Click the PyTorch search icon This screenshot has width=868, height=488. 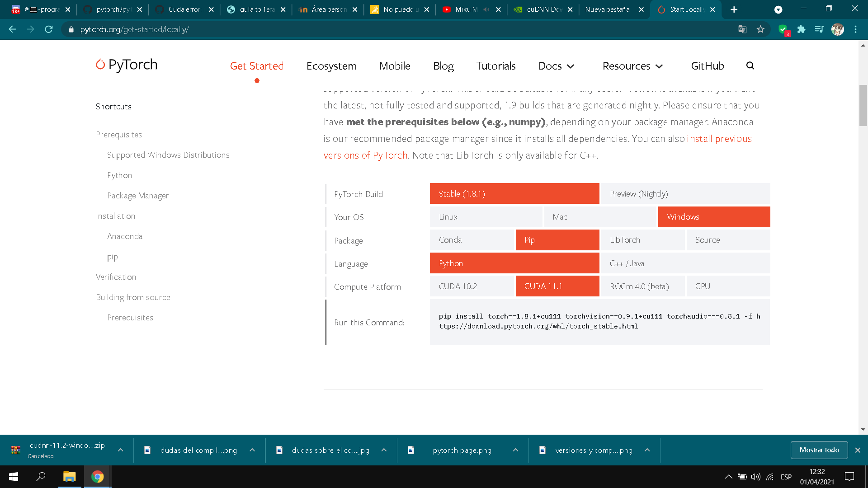coord(750,66)
